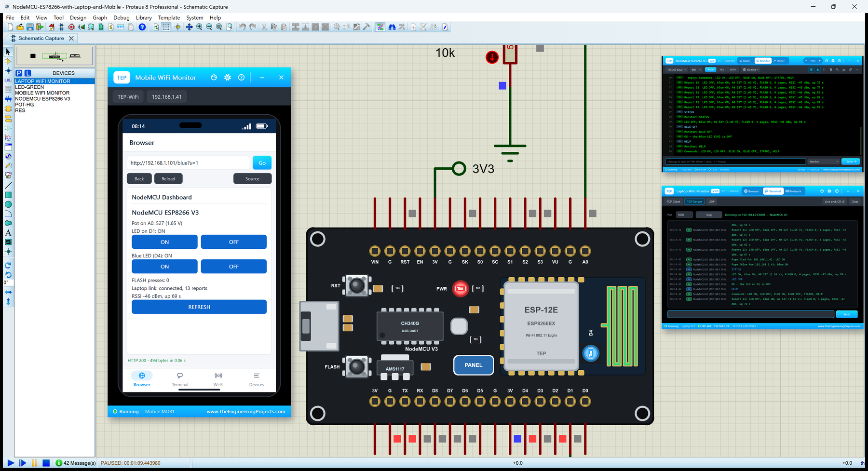Open help icon in Mobile WiFi Monitor header
The image size is (868, 471).
(242, 78)
